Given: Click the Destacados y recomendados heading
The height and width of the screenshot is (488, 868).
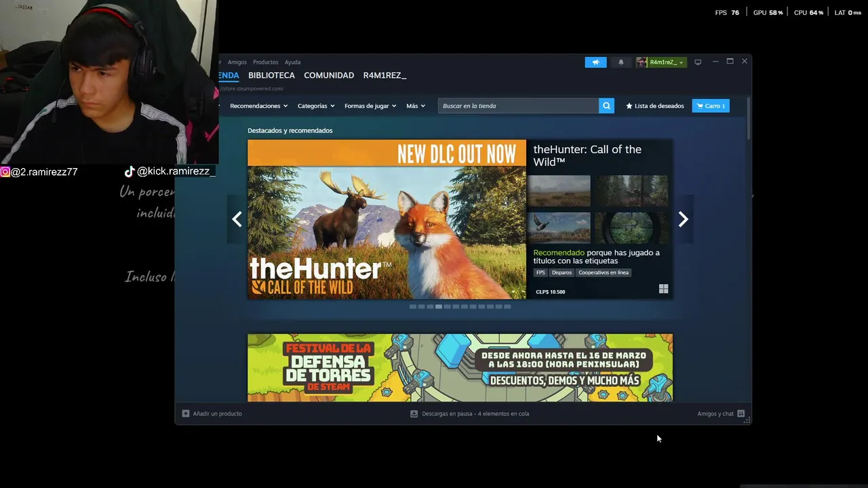Looking at the screenshot, I should pos(290,130).
